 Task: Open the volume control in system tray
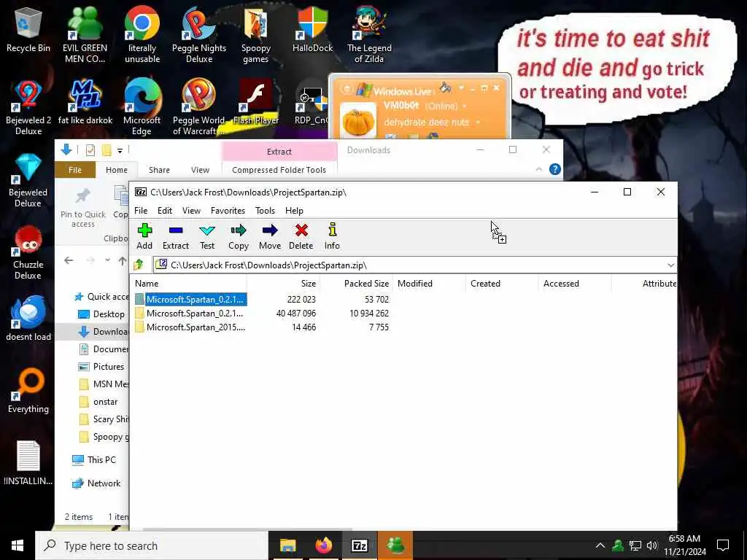coord(652,545)
